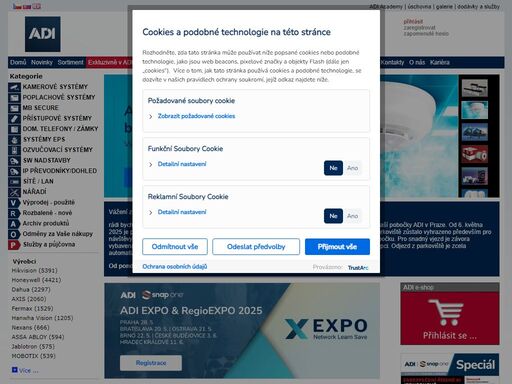Open the Kontakty menu item
Image resolution: width=512 pixels, height=384 pixels.
(392, 62)
